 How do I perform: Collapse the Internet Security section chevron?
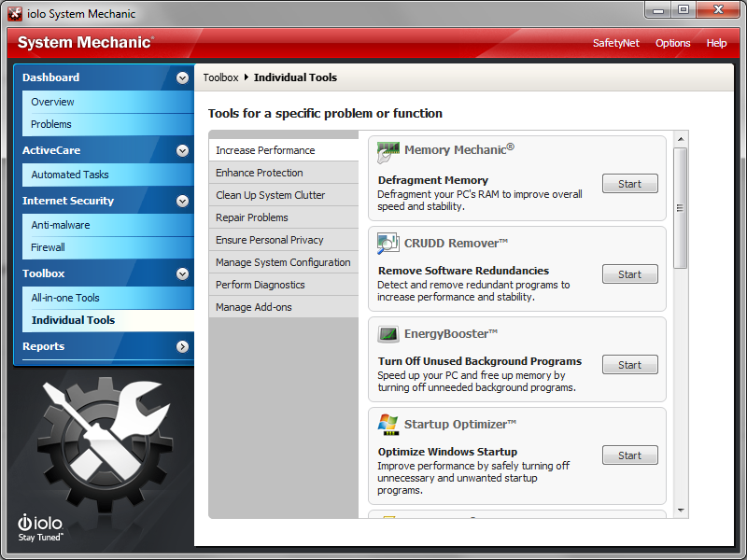(182, 202)
